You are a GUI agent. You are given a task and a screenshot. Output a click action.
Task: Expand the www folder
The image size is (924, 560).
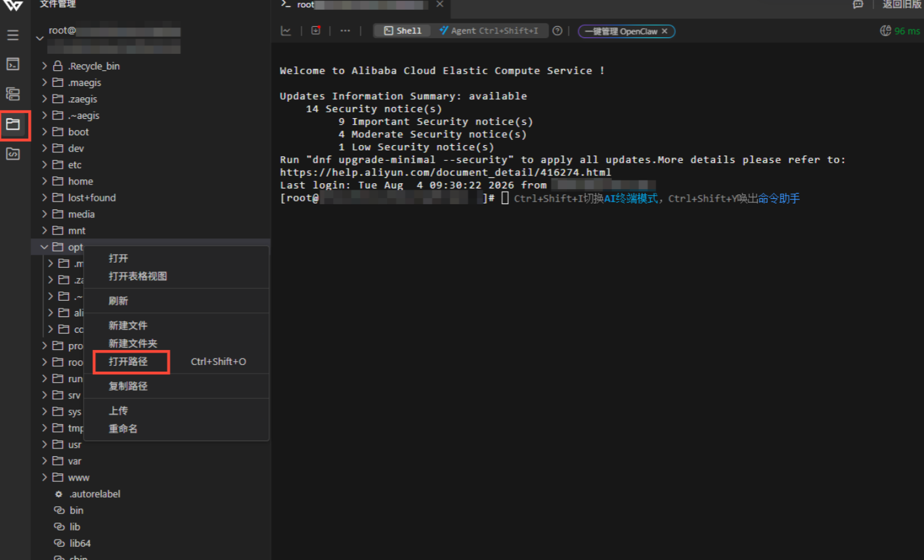point(45,477)
